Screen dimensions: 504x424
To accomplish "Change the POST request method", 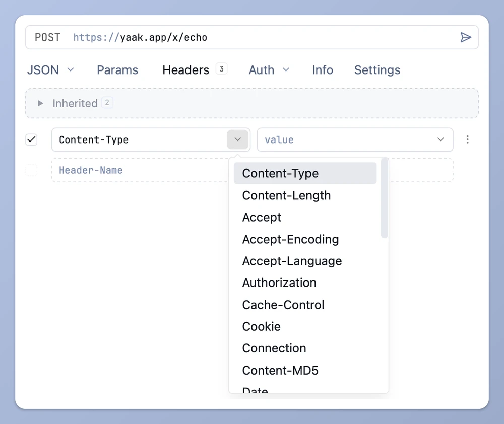I will tap(47, 38).
